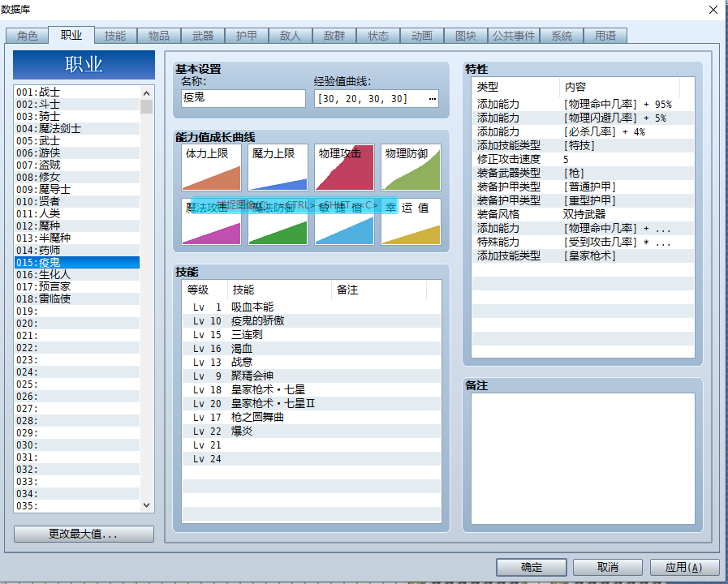
Task: Click the 取消 button
Action: [608, 567]
